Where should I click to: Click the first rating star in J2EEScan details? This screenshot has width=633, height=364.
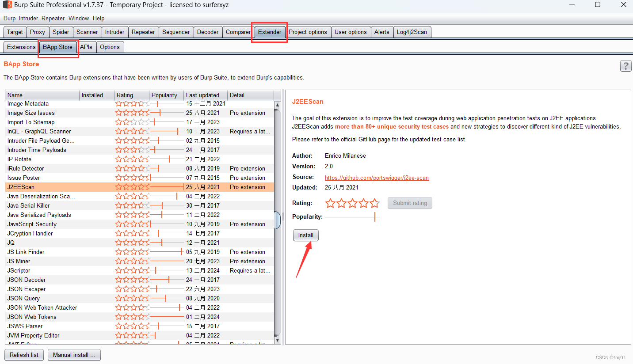[330, 203]
